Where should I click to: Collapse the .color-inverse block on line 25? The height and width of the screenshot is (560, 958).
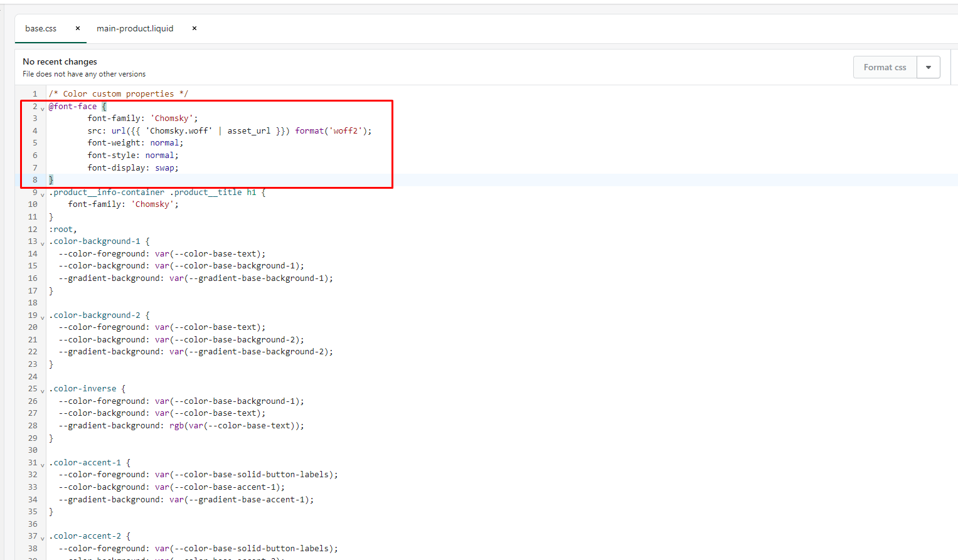click(43, 390)
